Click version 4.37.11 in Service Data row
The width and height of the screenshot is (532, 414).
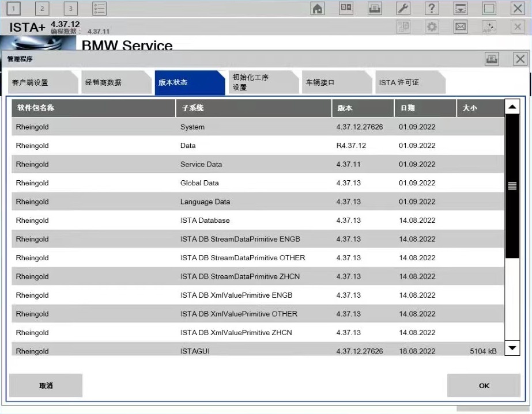349,164
